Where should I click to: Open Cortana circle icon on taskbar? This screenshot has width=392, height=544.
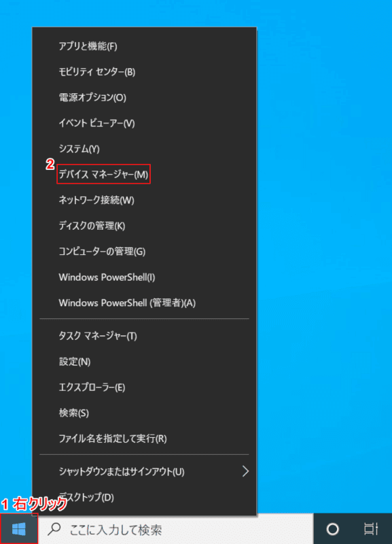click(x=333, y=529)
